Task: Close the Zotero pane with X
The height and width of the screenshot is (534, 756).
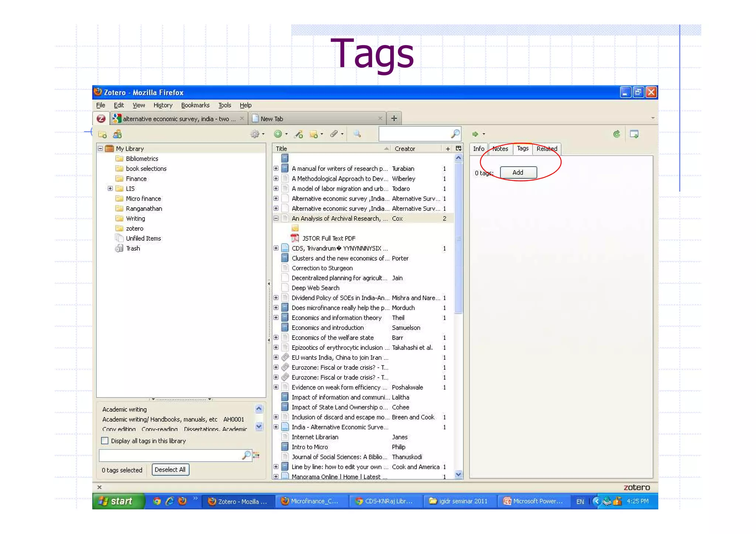Action: pos(99,488)
